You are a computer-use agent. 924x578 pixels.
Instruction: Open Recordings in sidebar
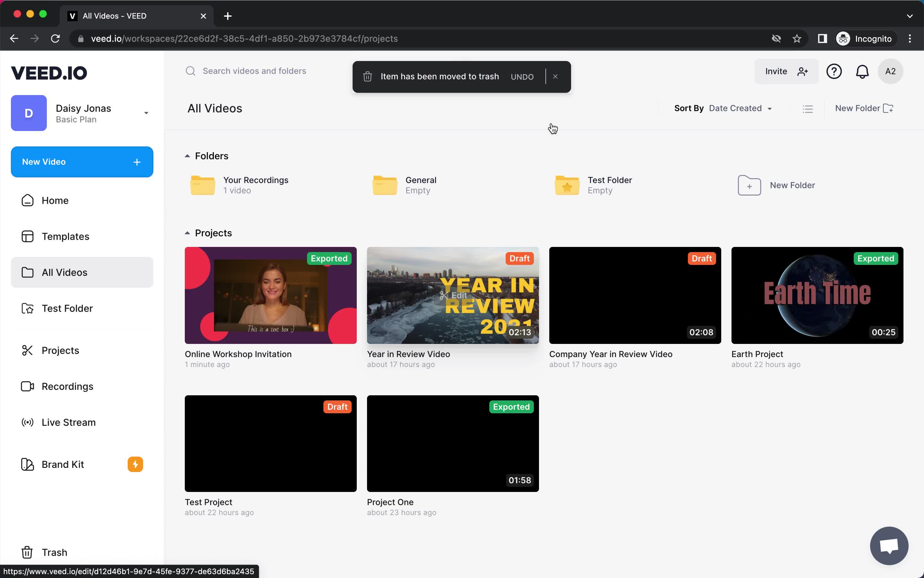[82, 387]
